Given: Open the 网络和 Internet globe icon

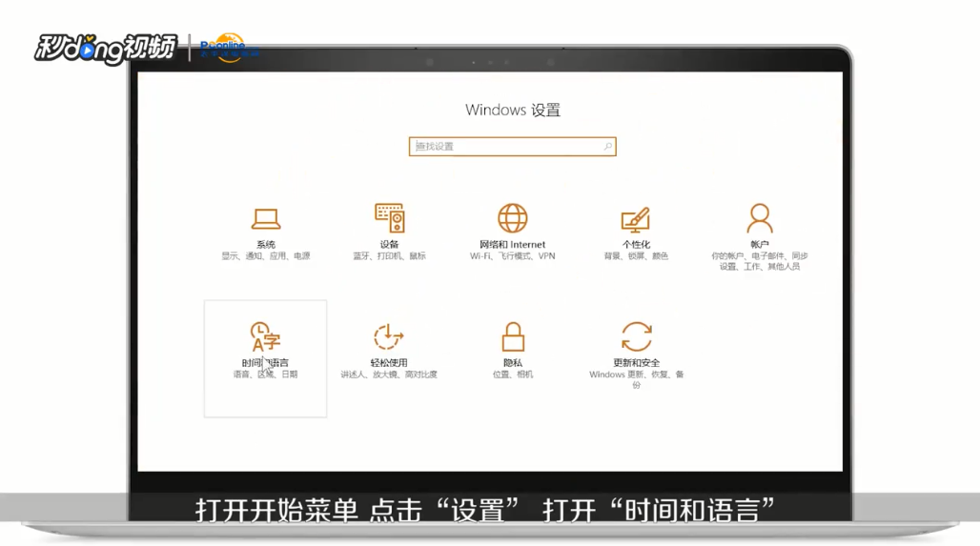Looking at the screenshot, I should click(513, 218).
